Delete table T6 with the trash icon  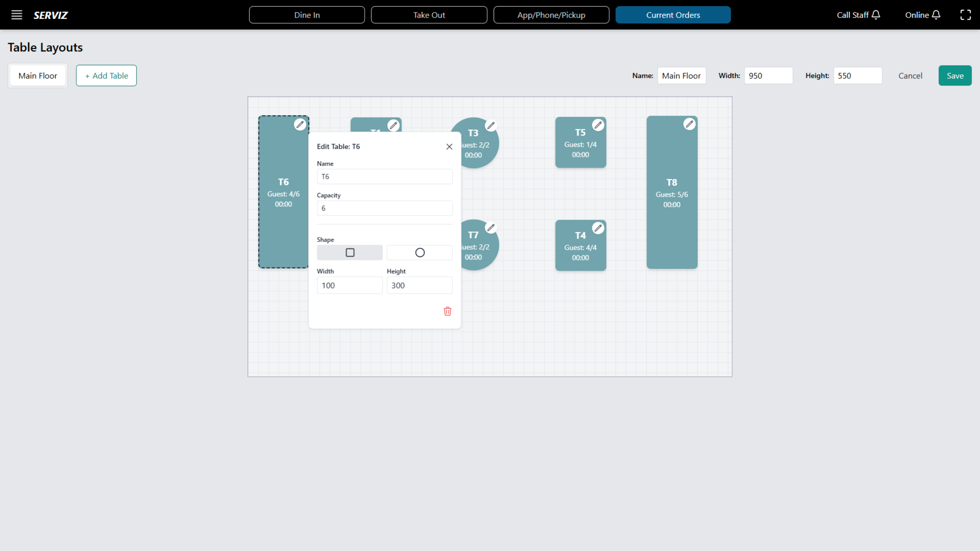448,311
